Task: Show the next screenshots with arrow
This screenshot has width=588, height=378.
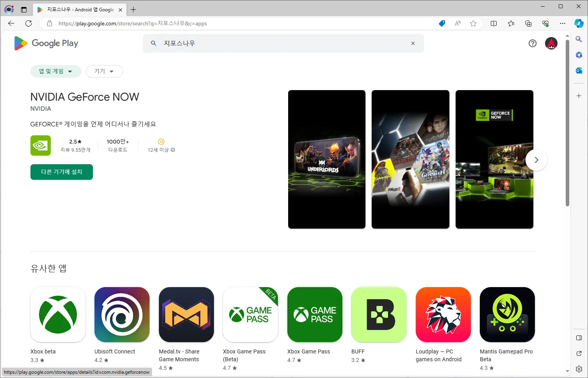Action: pyautogui.click(x=536, y=160)
